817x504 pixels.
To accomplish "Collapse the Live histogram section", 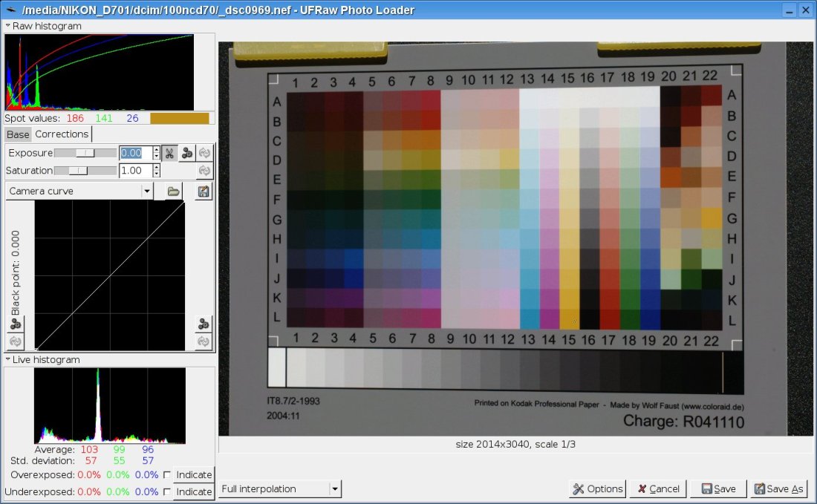I will (x=8, y=360).
